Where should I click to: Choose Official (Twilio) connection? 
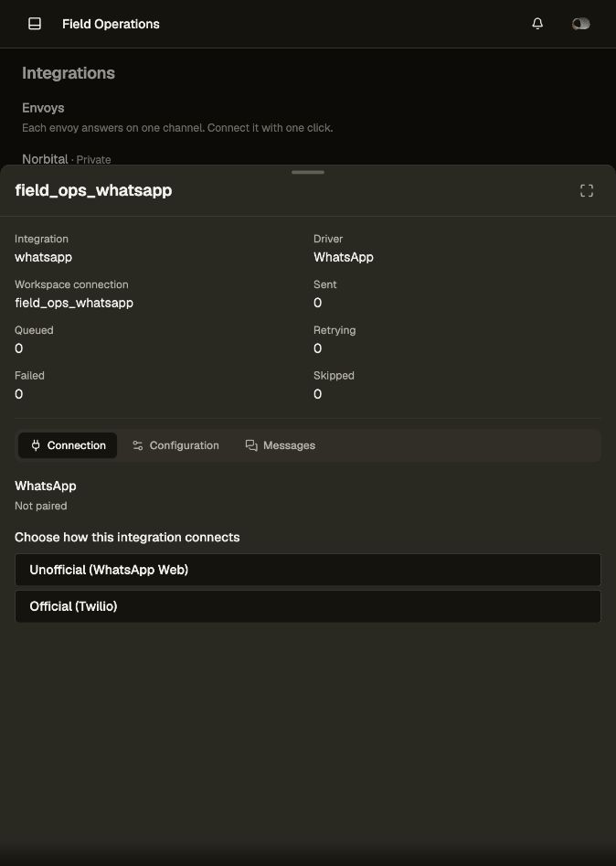coord(308,606)
